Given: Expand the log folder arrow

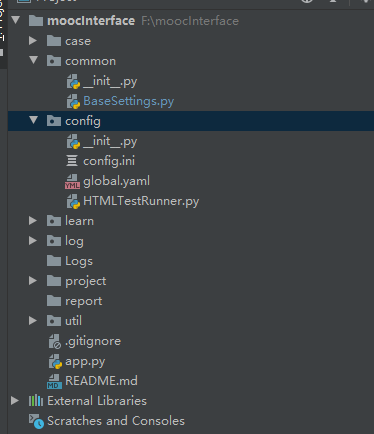Looking at the screenshot, I should (33, 241).
